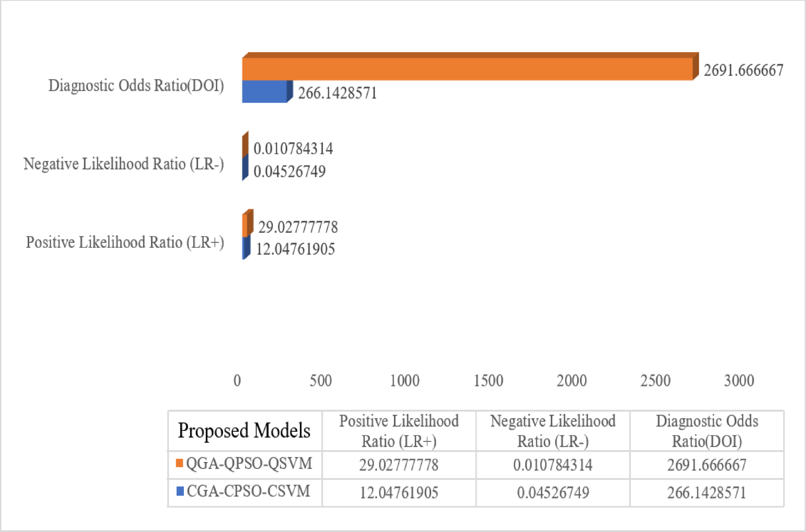Select the QGA-QPSO-QSVM row label in the table
Screen dimensions: 806x532
point(249,464)
